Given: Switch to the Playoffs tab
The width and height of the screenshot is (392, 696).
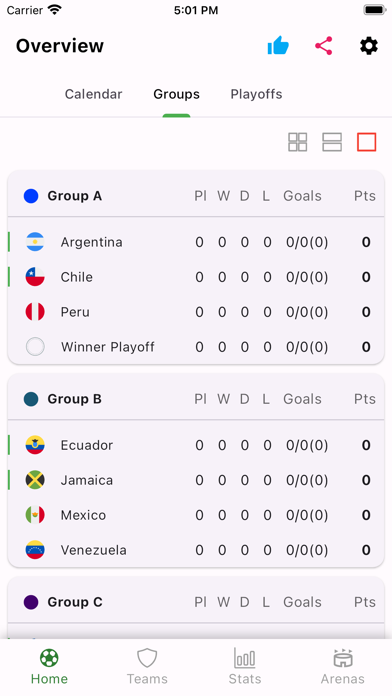Looking at the screenshot, I should [256, 94].
